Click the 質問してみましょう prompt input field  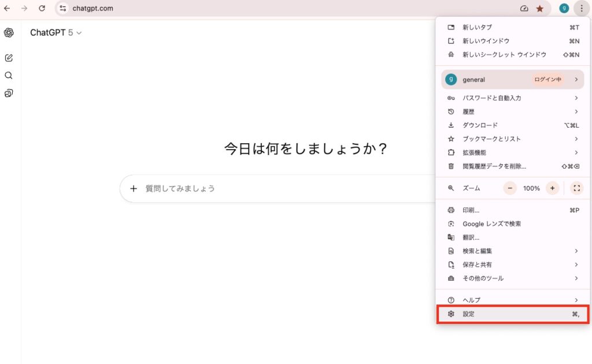click(x=277, y=188)
